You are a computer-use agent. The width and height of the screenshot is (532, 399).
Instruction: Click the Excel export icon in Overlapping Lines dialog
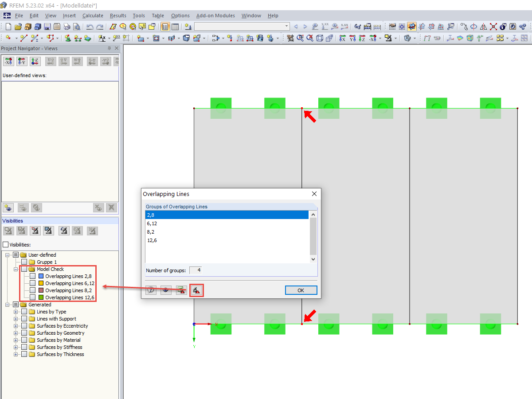point(181,290)
